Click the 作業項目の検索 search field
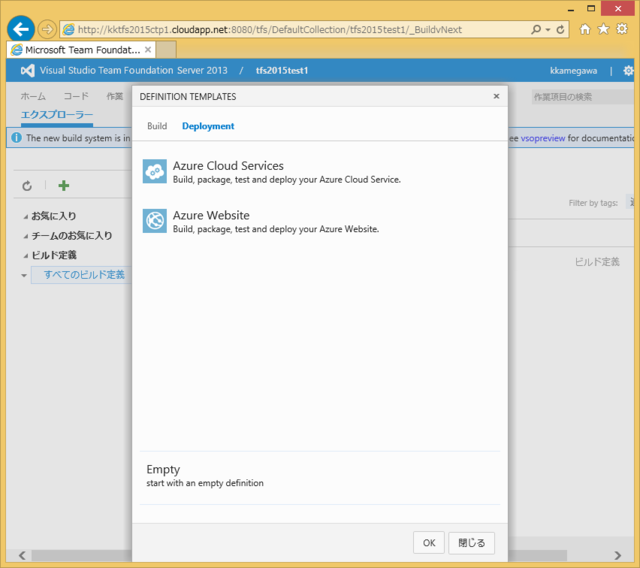The image size is (640, 568). [584, 97]
